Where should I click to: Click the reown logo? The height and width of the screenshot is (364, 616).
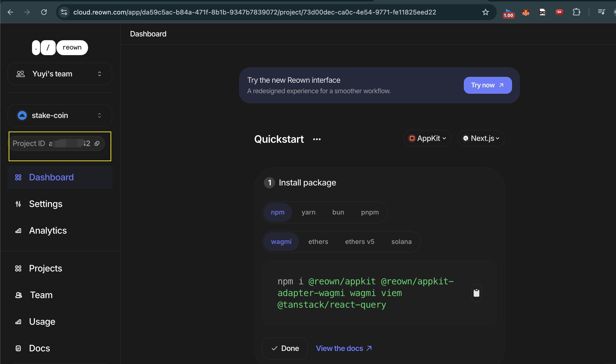pyautogui.click(x=60, y=48)
